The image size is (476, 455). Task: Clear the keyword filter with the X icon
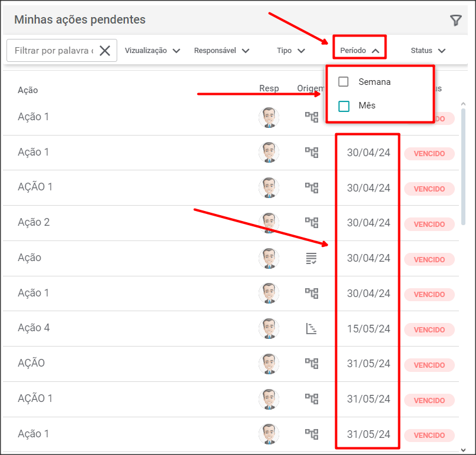point(105,51)
